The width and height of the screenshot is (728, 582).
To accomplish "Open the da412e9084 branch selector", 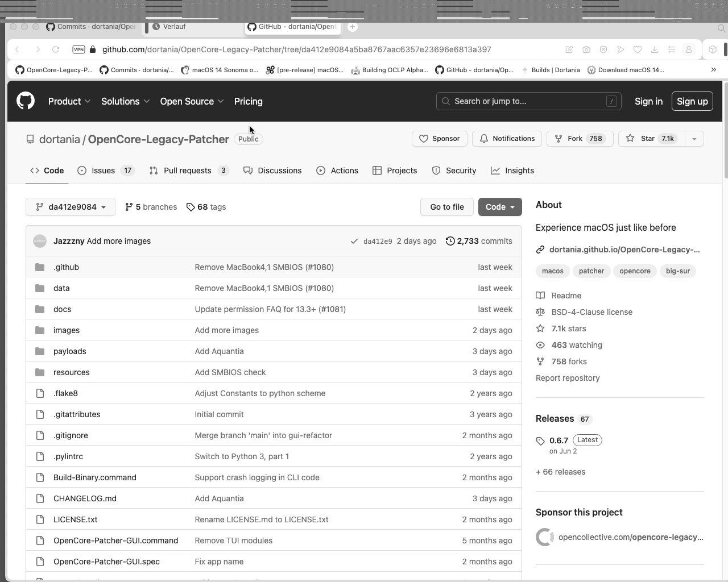I will click(71, 207).
